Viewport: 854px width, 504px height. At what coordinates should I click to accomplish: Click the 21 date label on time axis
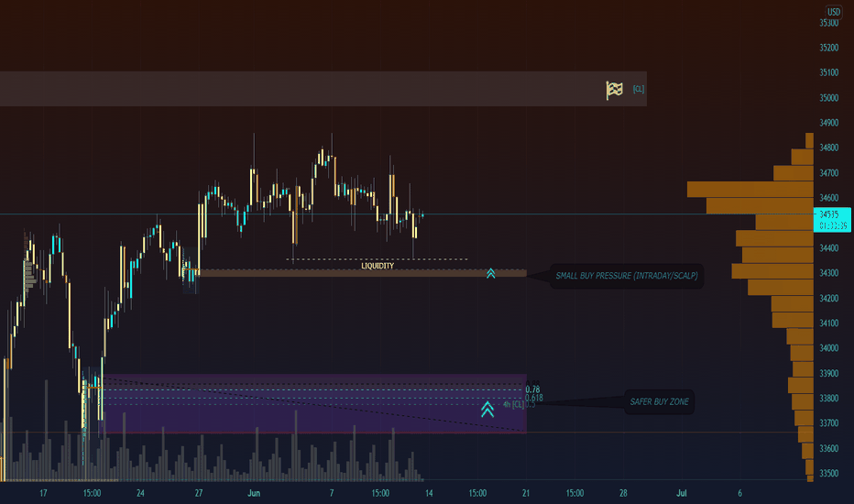pos(526,493)
